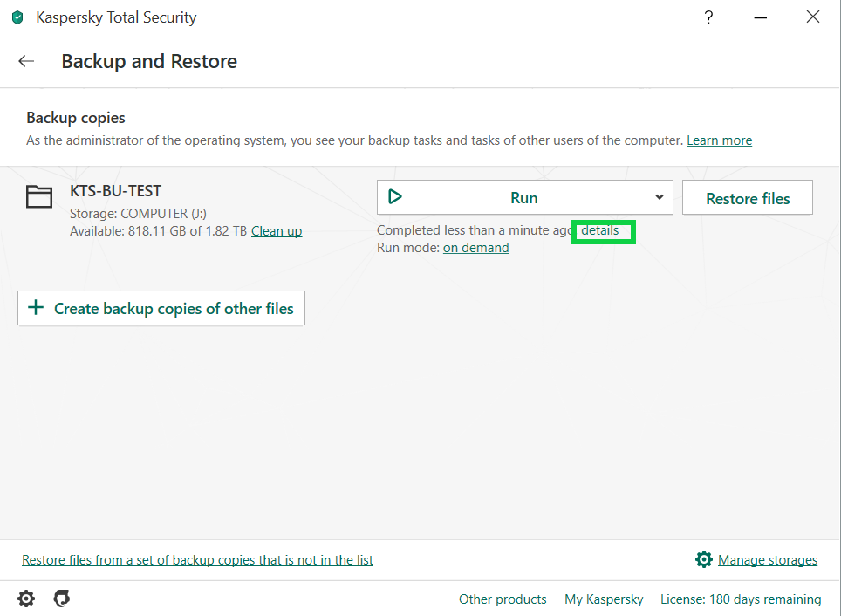This screenshot has height=616, width=841.
Task: Go back using the left arrow
Action: (26, 61)
